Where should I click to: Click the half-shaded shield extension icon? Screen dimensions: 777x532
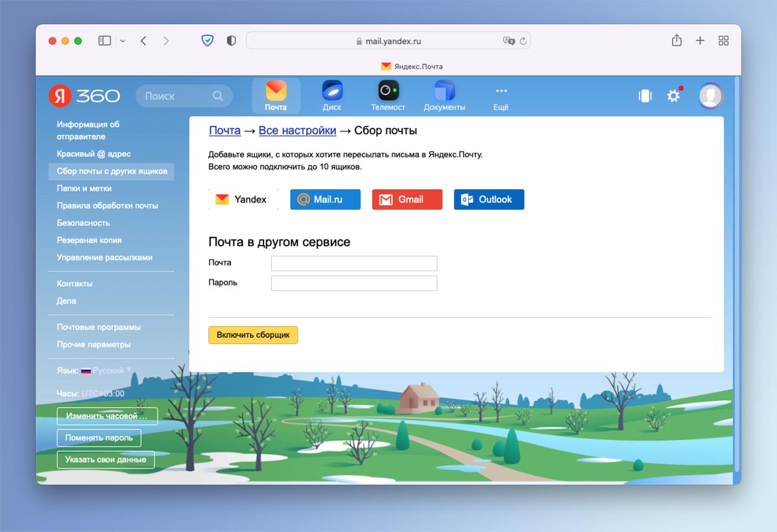pos(231,41)
